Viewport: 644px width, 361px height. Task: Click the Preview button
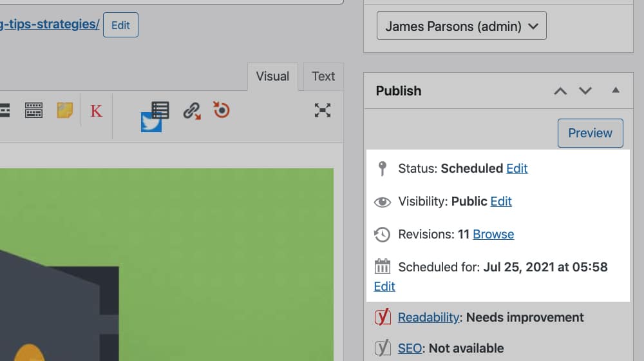pyautogui.click(x=590, y=133)
